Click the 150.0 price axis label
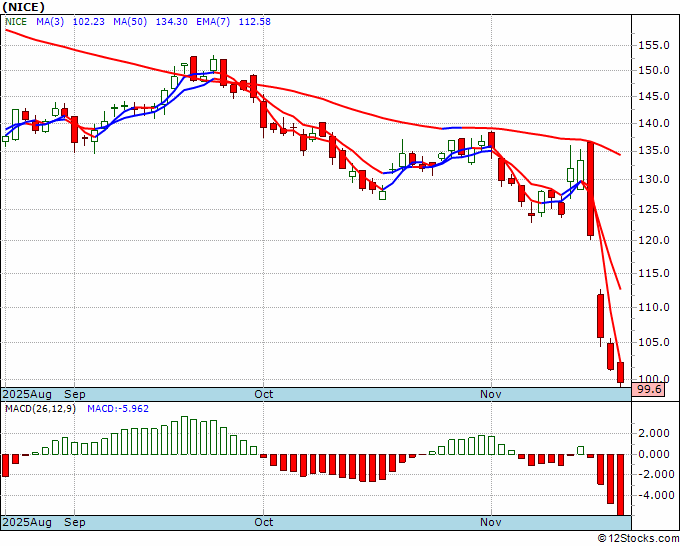 (654, 70)
